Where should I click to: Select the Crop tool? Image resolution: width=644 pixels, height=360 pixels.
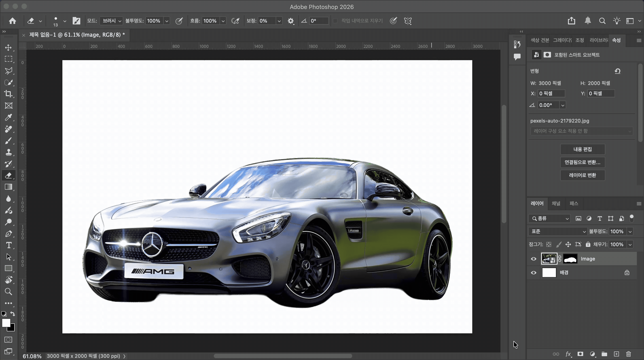8,94
